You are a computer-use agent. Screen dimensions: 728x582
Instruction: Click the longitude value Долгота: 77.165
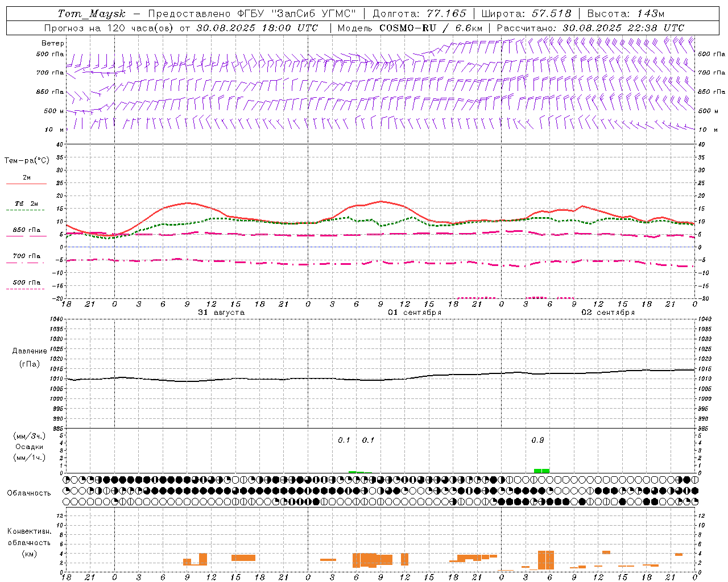419,14
